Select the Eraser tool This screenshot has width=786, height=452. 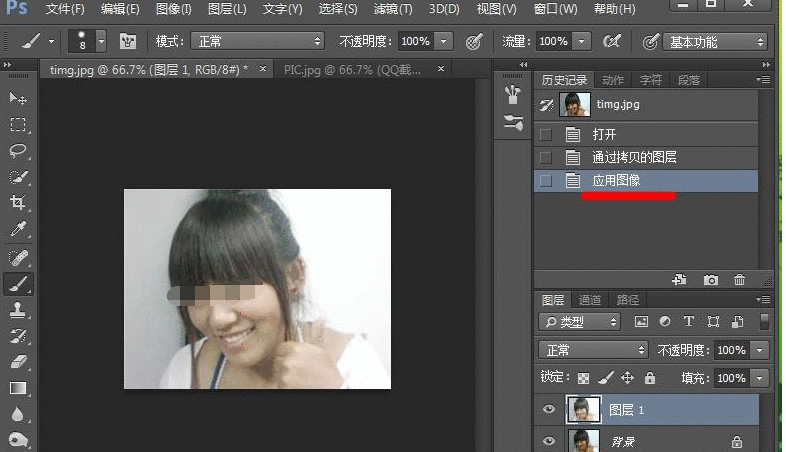(x=18, y=362)
